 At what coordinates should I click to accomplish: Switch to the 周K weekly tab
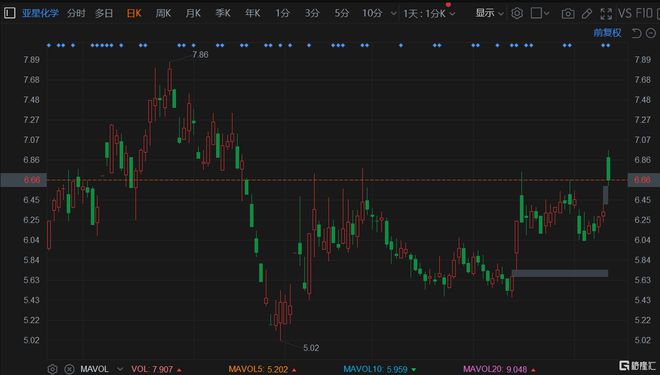[x=163, y=13]
